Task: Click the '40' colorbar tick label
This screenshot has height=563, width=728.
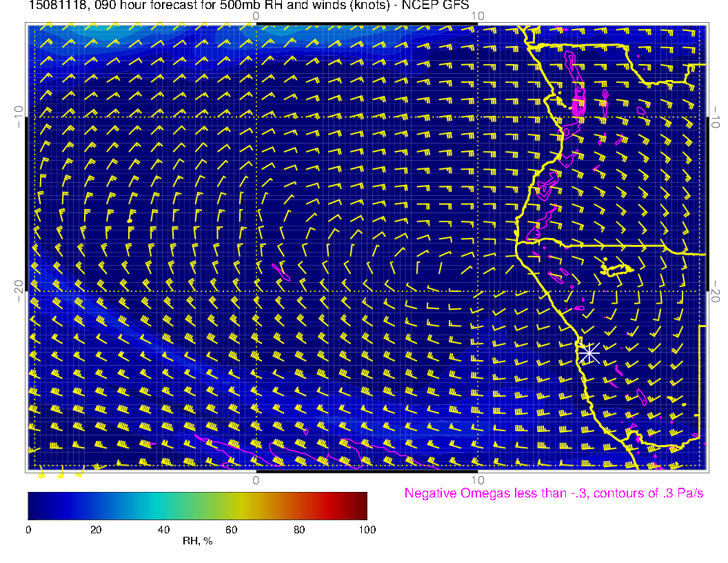Action: pyautogui.click(x=163, y=530)
